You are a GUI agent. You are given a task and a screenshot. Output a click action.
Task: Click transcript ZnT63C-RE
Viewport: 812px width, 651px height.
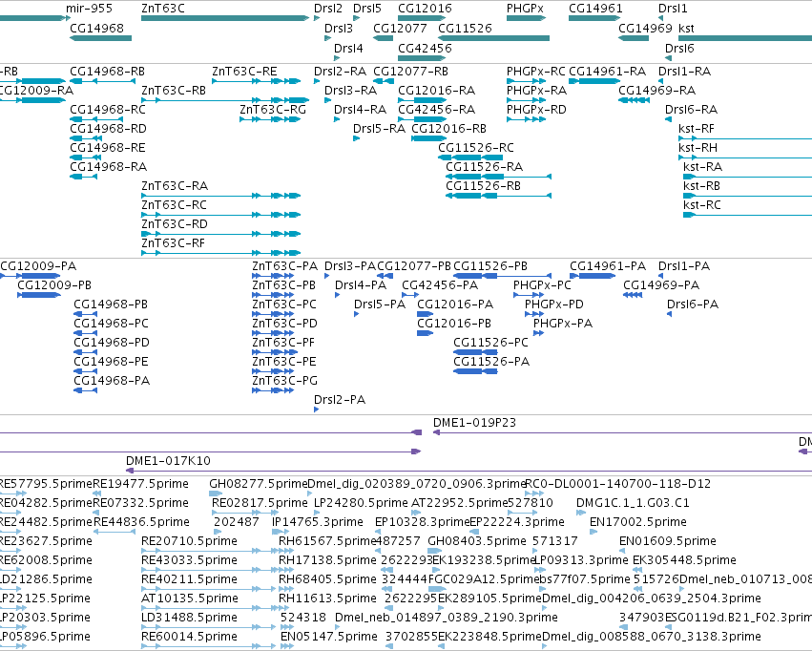pos(244,71)
